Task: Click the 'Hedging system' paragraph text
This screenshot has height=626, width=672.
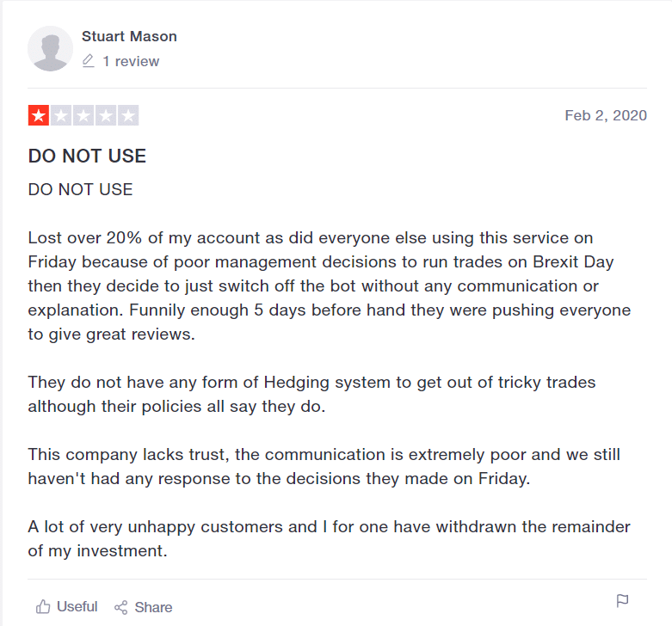Action: point(311,395)
